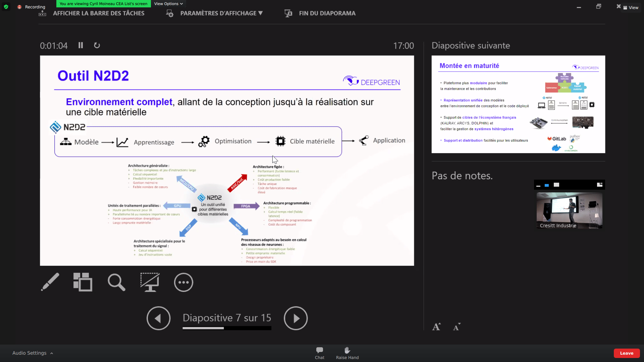Click the AFFICHER LA BARRE DES TÂCHES button

coord(99,13)
